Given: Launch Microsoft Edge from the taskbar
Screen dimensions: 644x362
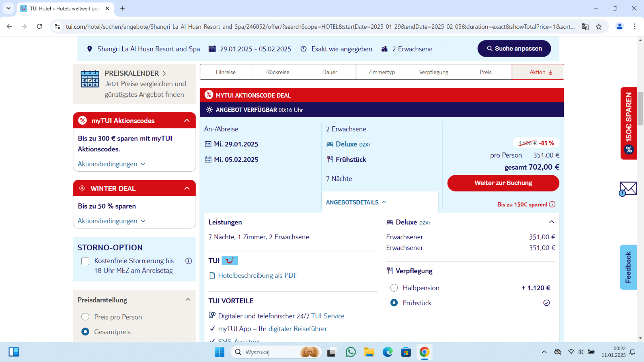Looking at the screenshot, I should [x=388, y=352].
